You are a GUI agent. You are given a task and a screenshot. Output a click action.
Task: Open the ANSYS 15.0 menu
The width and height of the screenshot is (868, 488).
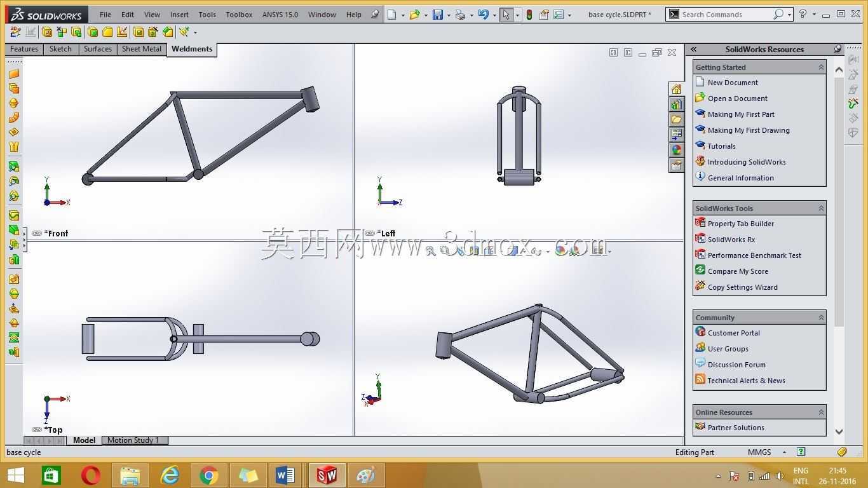pyautogui.click(x=280, y=15)
